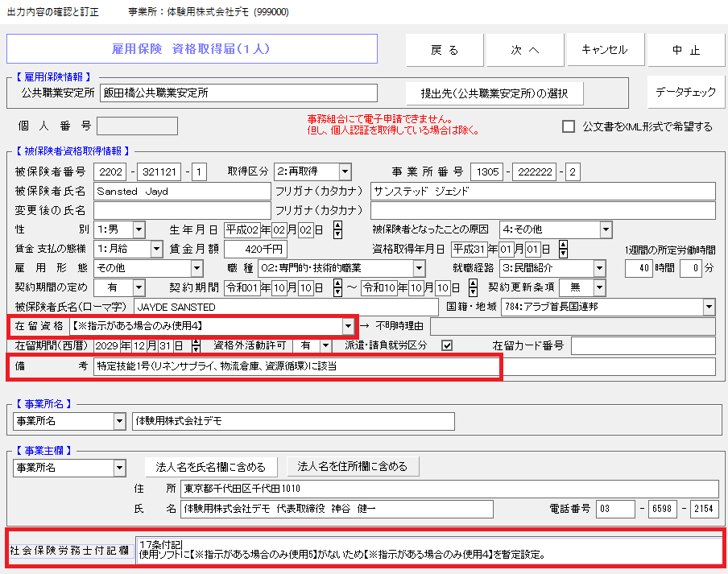Expand the 職種 dropdown
This screenshot has height=574, width=728.
point(419,268)
